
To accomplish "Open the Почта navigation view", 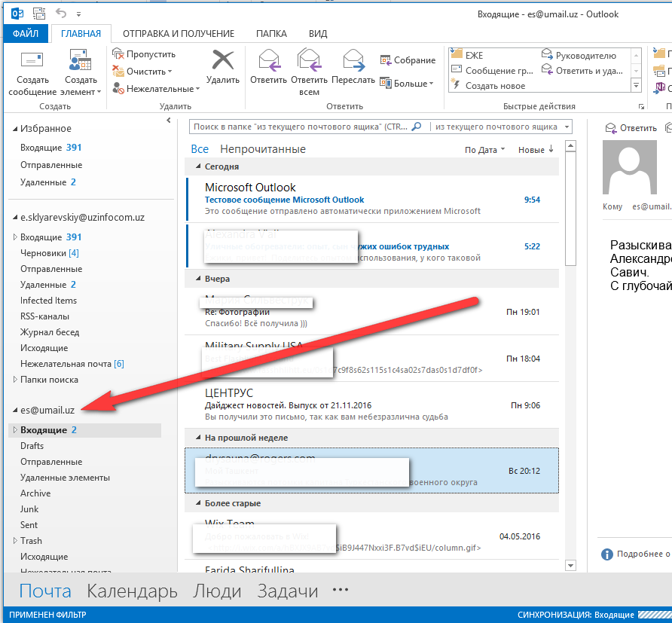I will 45,591.
